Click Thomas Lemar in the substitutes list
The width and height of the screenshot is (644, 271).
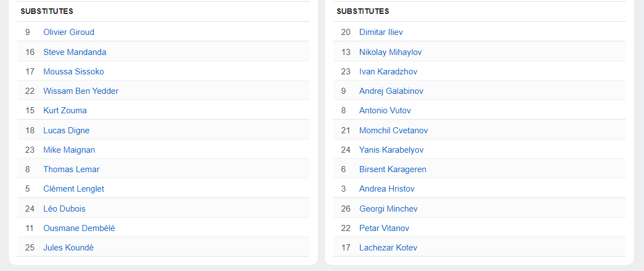71,169
